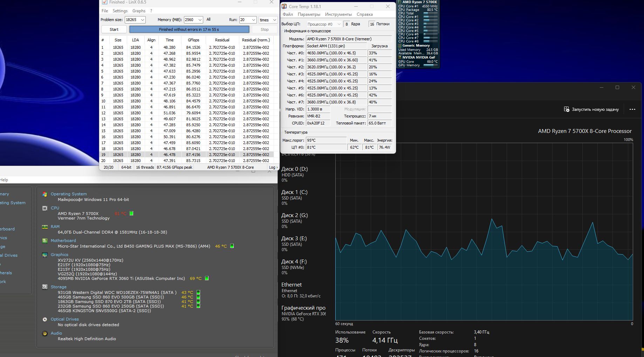
Task: Open LinX File menu
Action: click(x=105, y=11)
